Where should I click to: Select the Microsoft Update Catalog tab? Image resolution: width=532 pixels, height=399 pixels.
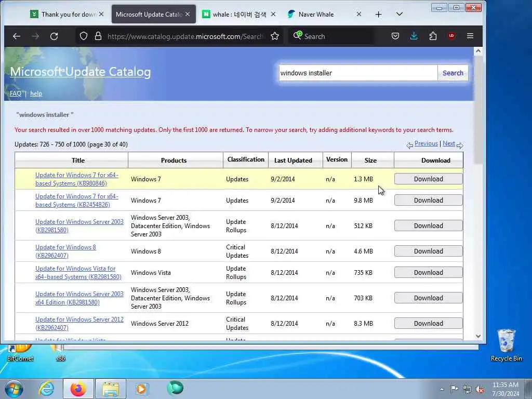(149, 14)
